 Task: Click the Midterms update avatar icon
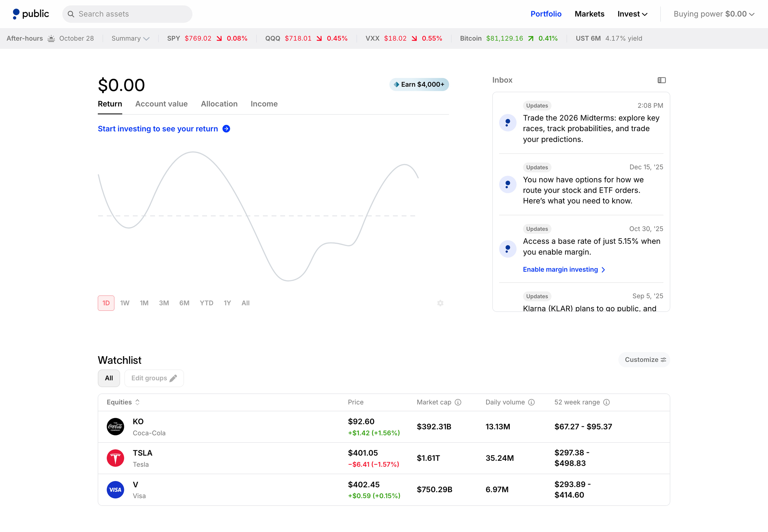click(508, 123)
